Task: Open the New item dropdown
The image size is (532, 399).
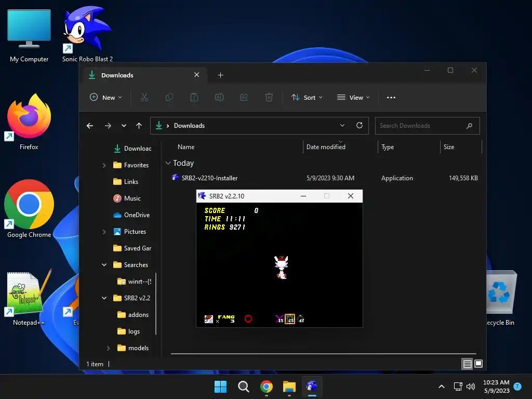Action: click(x=106, y=97)
